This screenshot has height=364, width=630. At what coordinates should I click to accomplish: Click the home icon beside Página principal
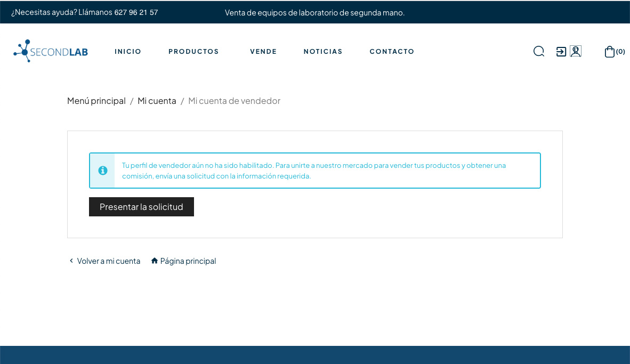[155, 261]
